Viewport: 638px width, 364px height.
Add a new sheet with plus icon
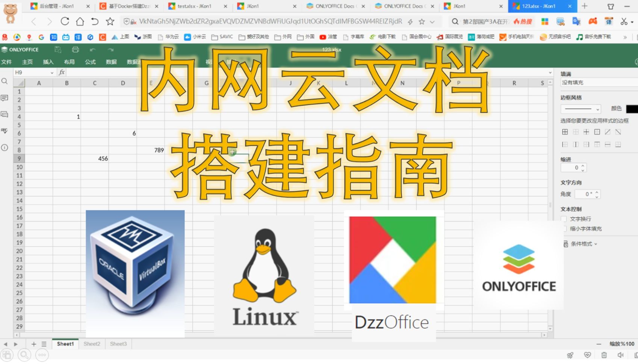33,344
